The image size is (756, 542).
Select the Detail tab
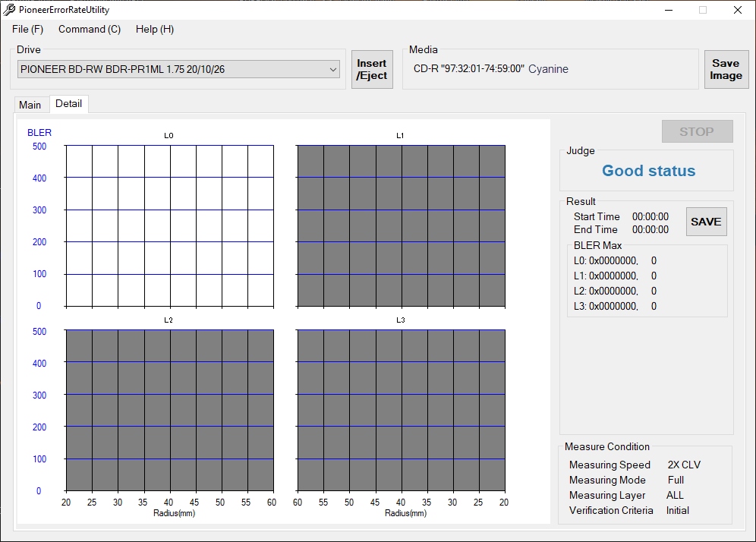pyautogui.click(x=69, y=103)
